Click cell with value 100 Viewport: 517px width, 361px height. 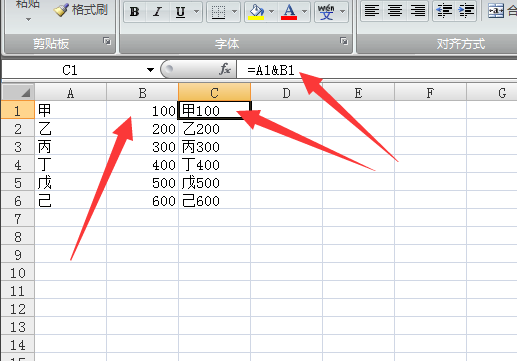pyautogui.click(x=142, y=110)
